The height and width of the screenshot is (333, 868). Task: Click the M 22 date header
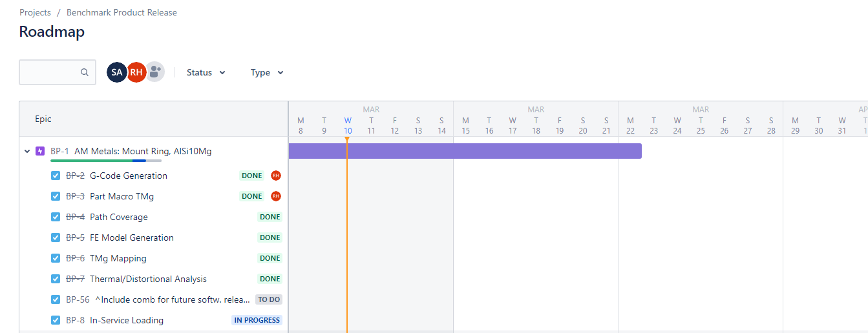[630, 125]
